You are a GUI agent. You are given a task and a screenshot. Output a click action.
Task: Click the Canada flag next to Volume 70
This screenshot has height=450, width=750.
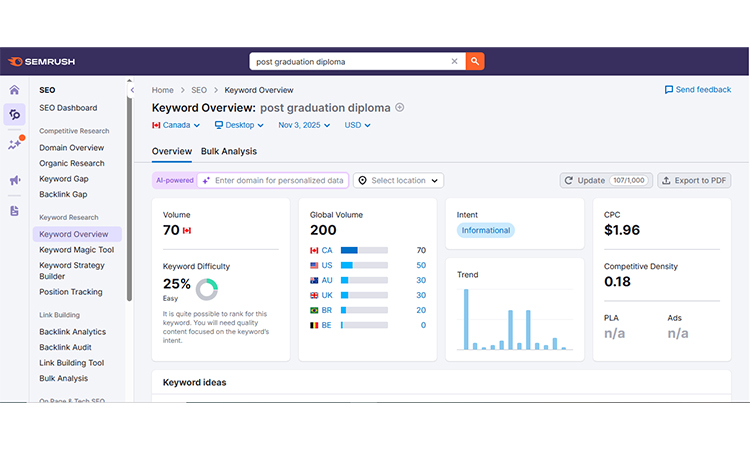(187, 230)
